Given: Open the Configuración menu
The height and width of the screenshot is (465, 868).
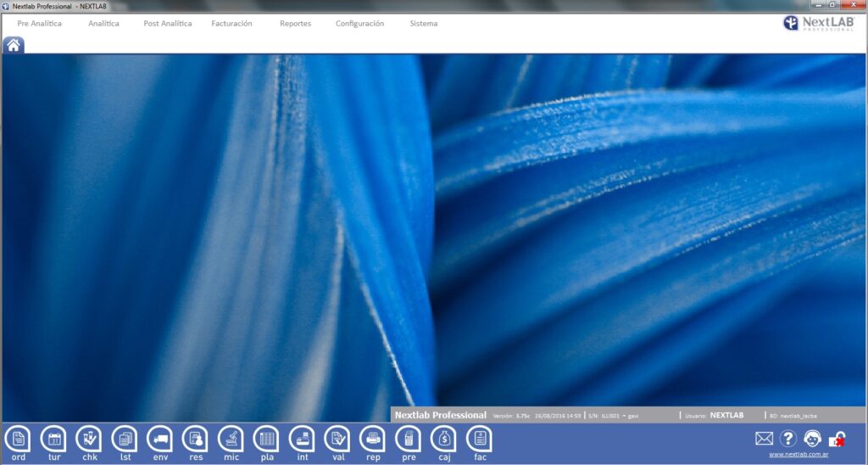Looking at the screenshot, I should [359, 24].
